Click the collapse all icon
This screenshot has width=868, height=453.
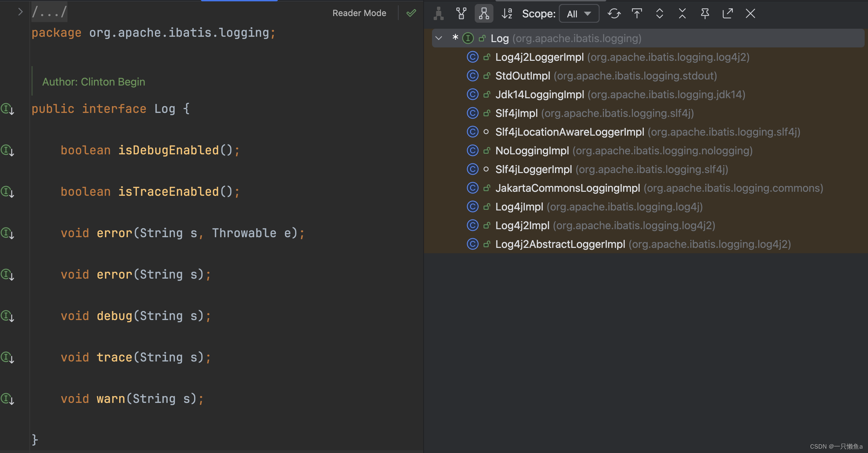pyautogui.click(x=682, y=13)
